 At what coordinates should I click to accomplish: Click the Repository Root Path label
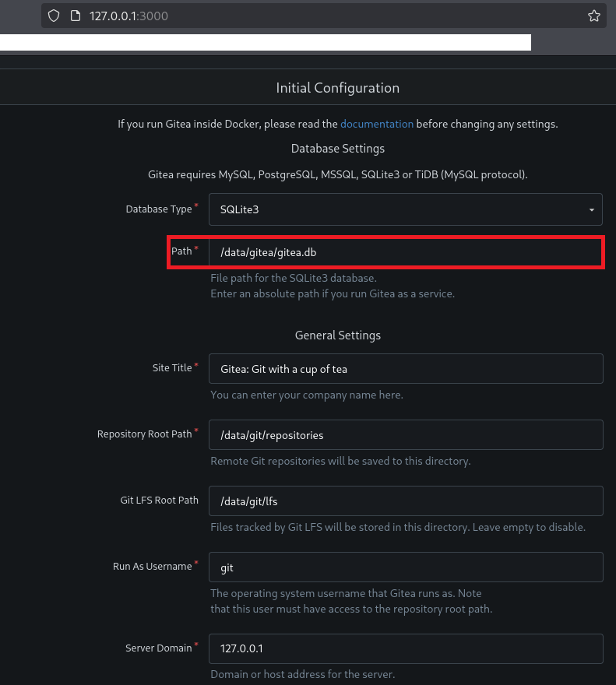tap(144, 434)
